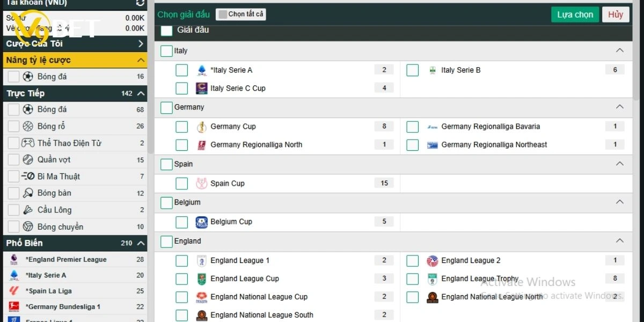Image resolution: width=644 pixels, height=322 pixels.
Task: Click the England League 2 logo
Action: tap(433, 260)
